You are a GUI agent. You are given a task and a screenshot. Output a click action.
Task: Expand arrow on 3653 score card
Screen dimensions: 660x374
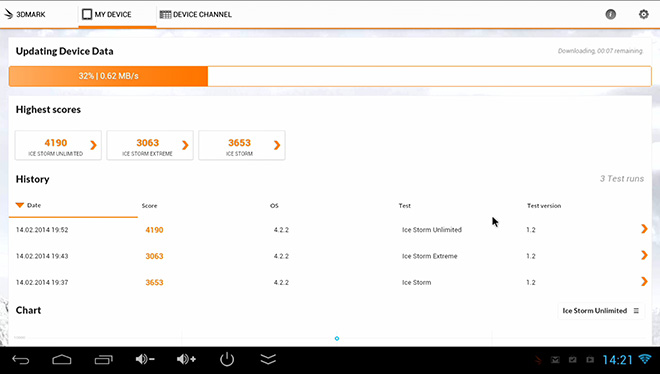277,145
